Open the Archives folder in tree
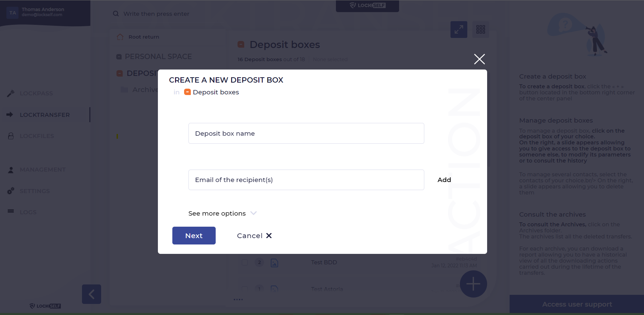 coord(139,90)
